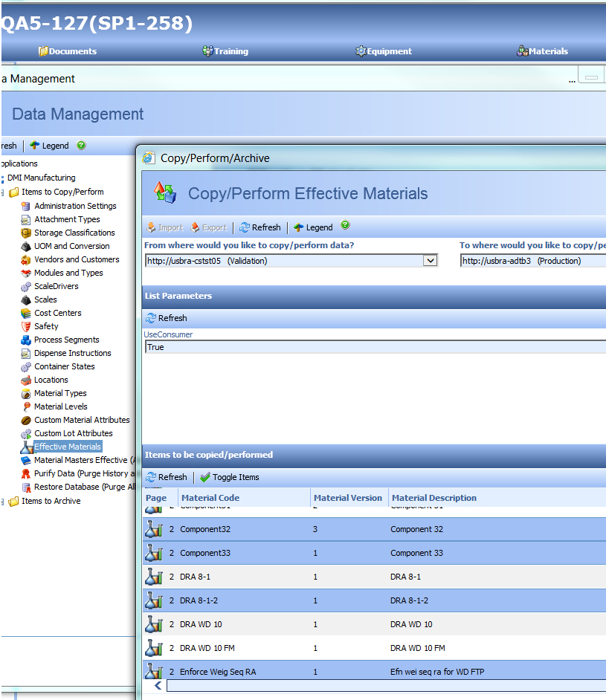Click Legend in the Copy/Perform dialog toolbar

pos(313,227)
